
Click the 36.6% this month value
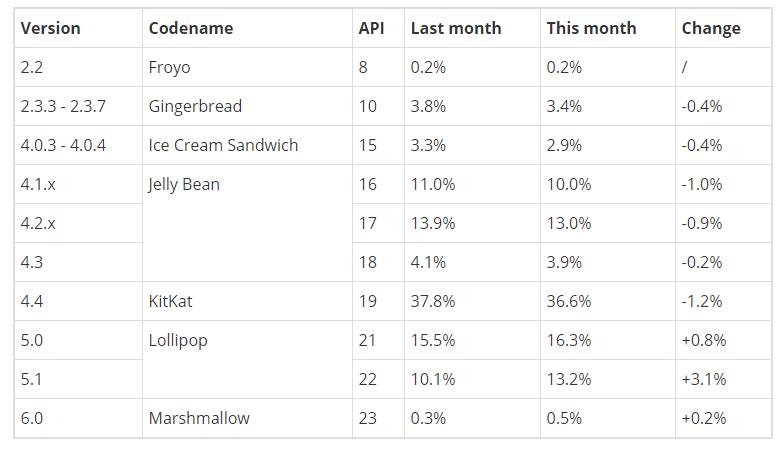pos(569,301)
